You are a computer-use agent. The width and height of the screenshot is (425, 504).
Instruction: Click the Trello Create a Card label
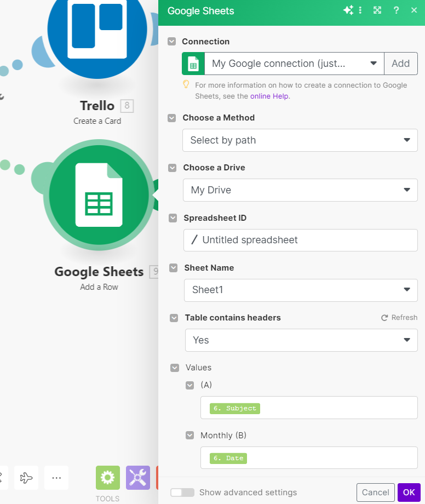(x=97, y=121)
